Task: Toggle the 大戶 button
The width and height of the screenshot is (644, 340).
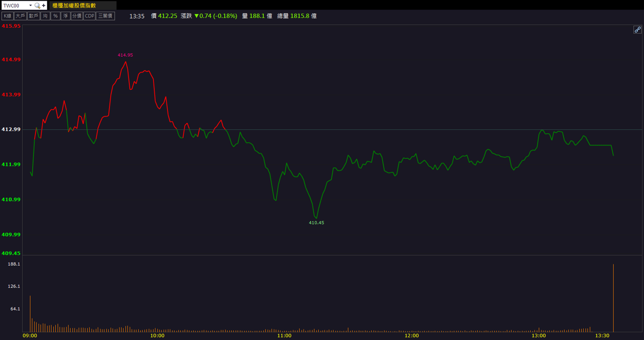Action: coord(20,16)
